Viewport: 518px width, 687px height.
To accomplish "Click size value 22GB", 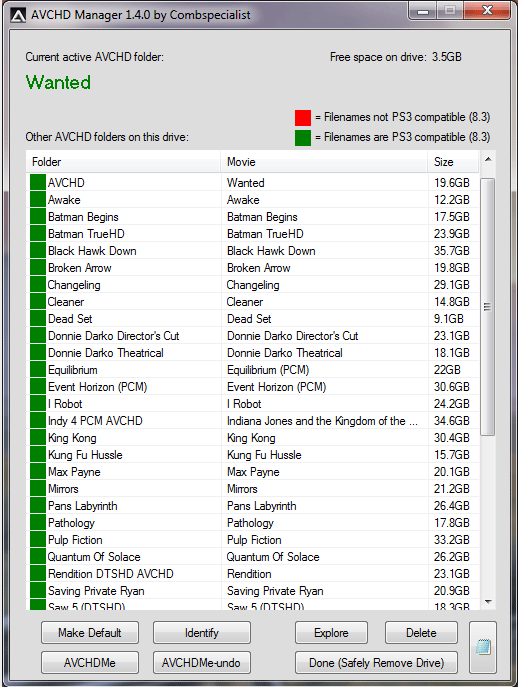I will point(447,370).
